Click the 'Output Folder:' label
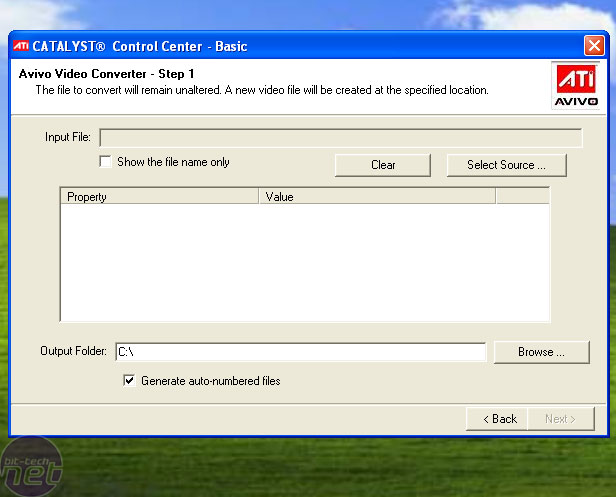Viewport: 616px width, 497px height. pos(73,351)
